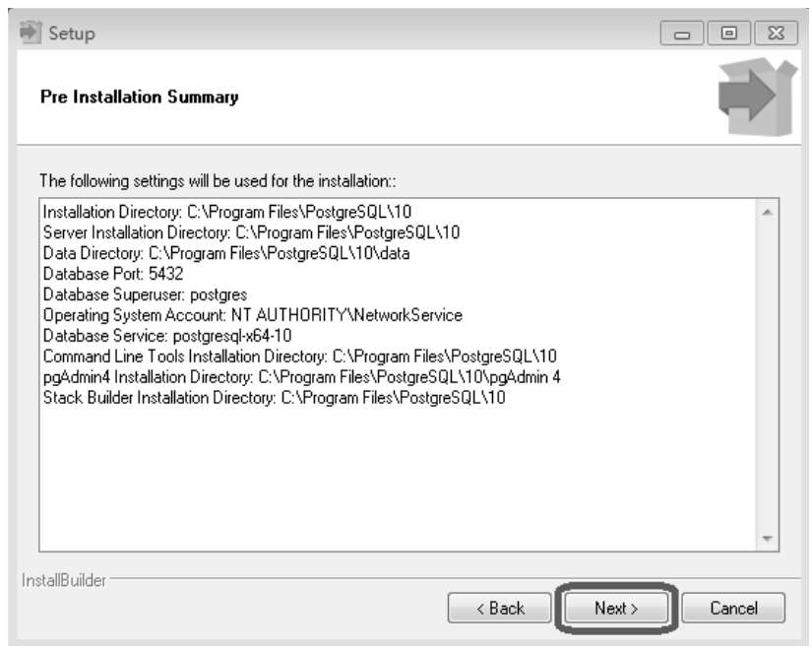This screenshot has height=649, width=812.
Task: Click the Pre Installation Summary heading
Action: tap(140, 97)
